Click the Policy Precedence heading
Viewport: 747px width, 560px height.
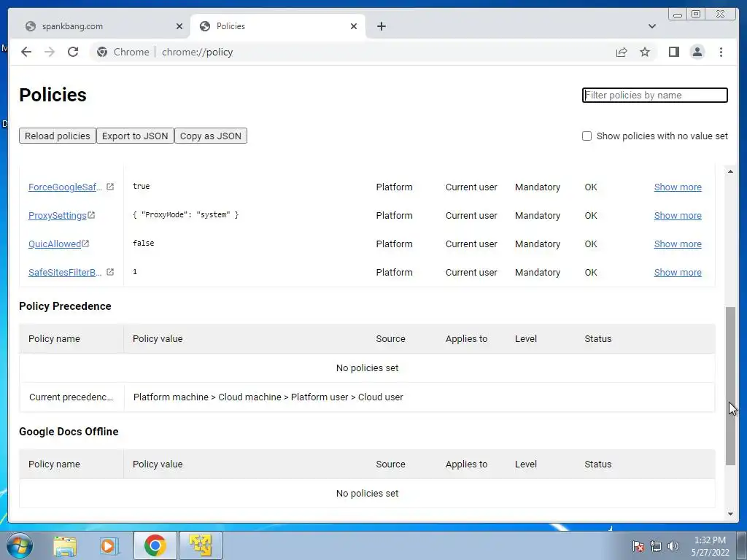[65, 306]
